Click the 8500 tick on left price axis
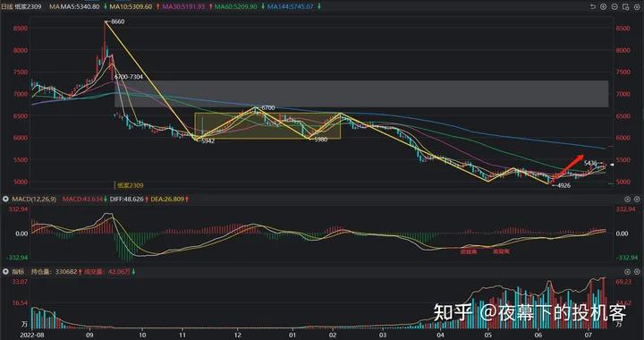Viewport: 644px width, 340px height. click(x=20, y=29)
